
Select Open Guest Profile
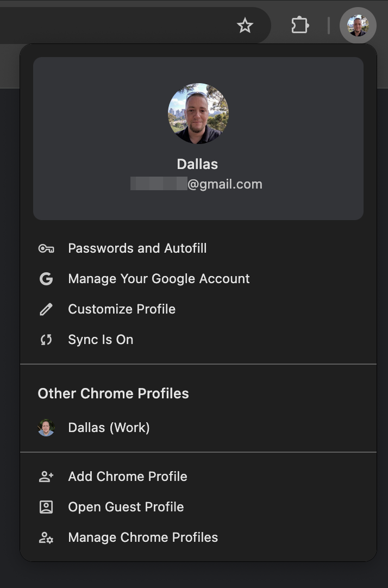(198, 507)
